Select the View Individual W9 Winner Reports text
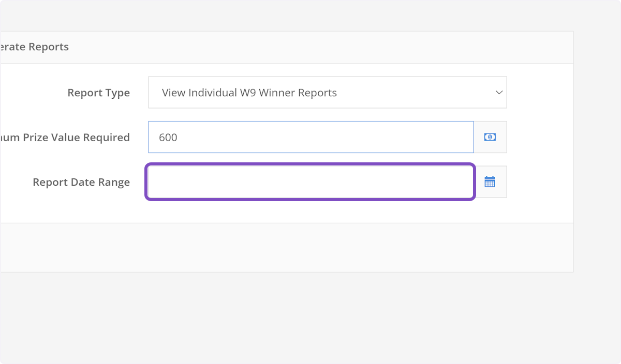Image resolution: width=621 pixels, height=364 pixels. pos(249,93)
